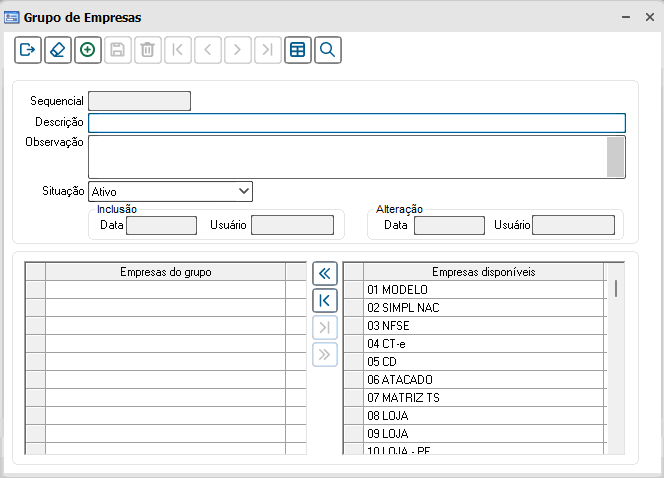Select the 02 SIMPL NAC company row
This screenshot has width=664, height=478.
[x=483, y=308]
